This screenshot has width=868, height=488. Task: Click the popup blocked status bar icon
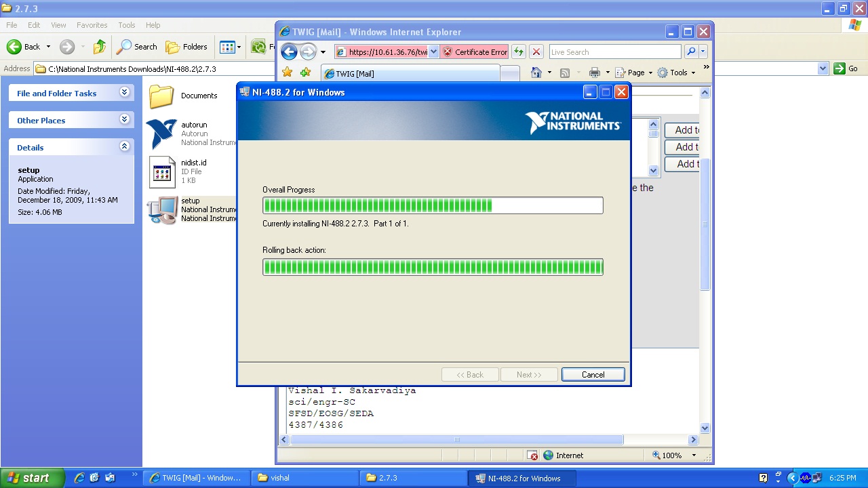(532, 455)
